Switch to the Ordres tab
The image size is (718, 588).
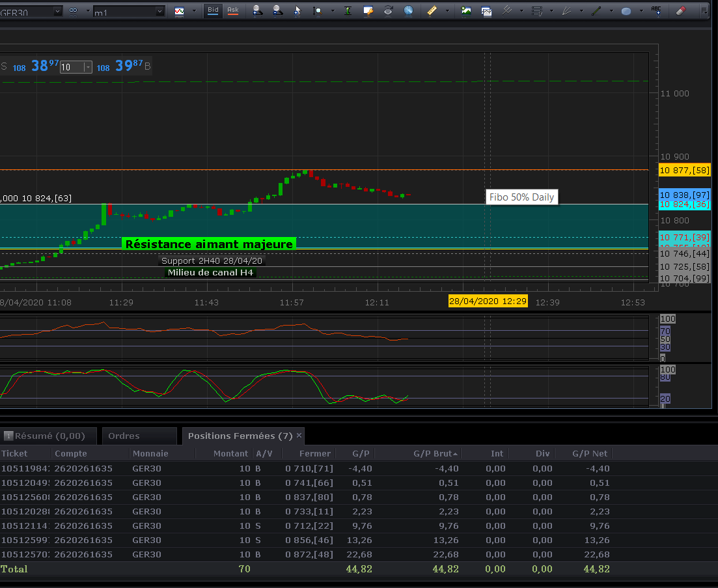pos(124,436)
